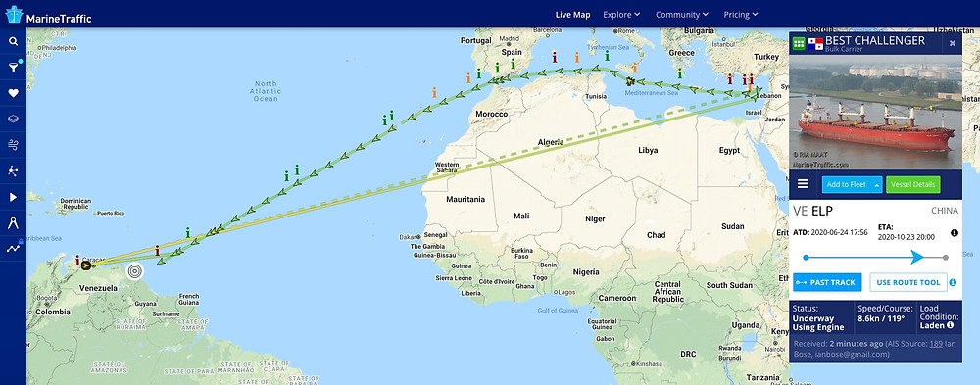
Task: Select the distance measure divider tool
Action: pyautogui.click(x=13, y=222)
